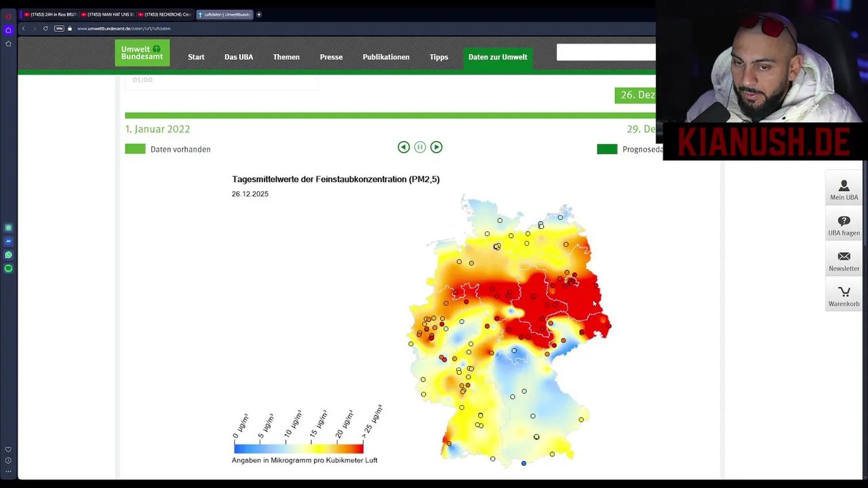Switch to the 'MAN HAT UNS' tab
868x488 pixels.
[107, 14]
